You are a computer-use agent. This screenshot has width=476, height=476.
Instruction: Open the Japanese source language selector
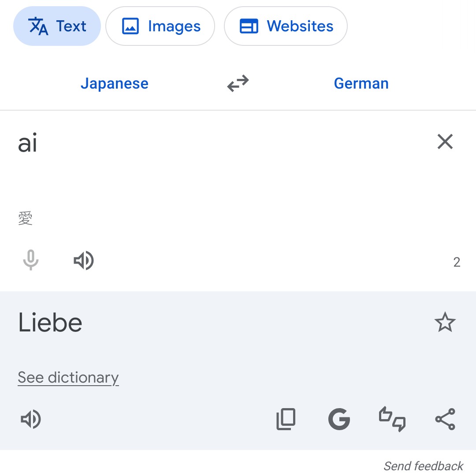point(115,83)
